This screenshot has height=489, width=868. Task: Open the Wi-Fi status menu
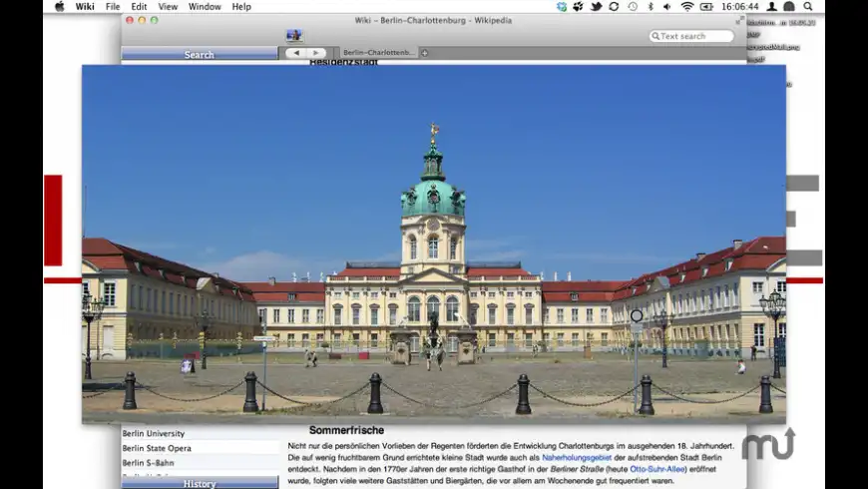click(687, 7)
